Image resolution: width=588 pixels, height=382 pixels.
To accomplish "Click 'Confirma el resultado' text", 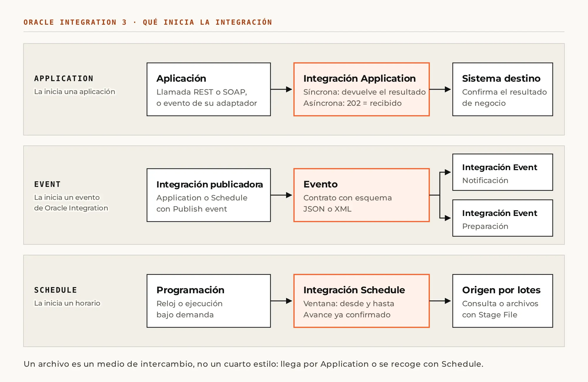I will (504, 92).
